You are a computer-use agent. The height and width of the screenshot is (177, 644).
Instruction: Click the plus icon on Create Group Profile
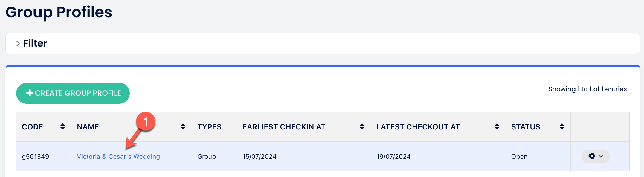[30, 93]
